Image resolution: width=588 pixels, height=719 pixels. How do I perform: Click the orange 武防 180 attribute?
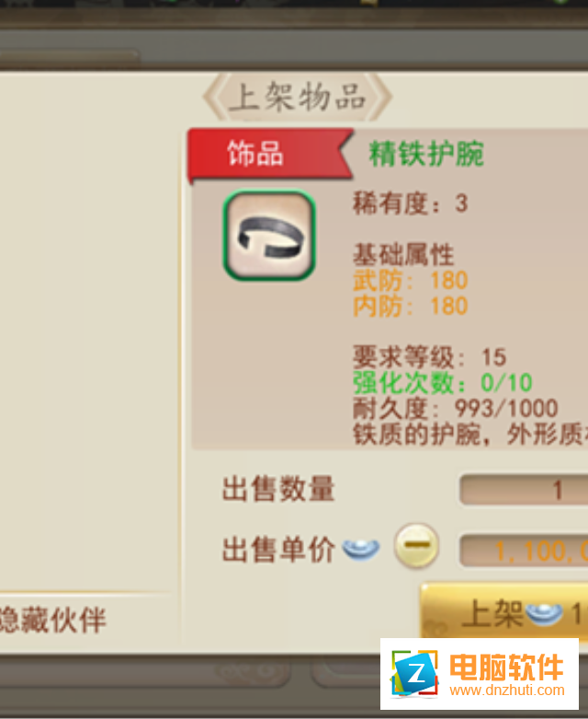[x=410, y=280]
